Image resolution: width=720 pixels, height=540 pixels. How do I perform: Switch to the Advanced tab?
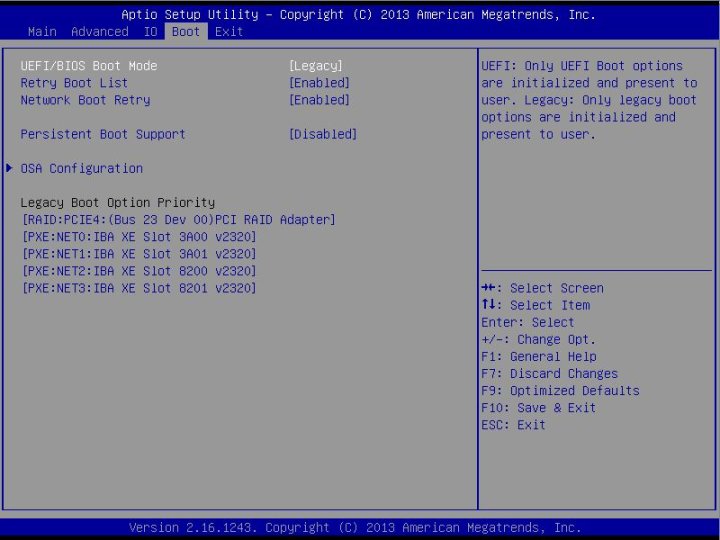pyautogui.click(x=100, y=32)
